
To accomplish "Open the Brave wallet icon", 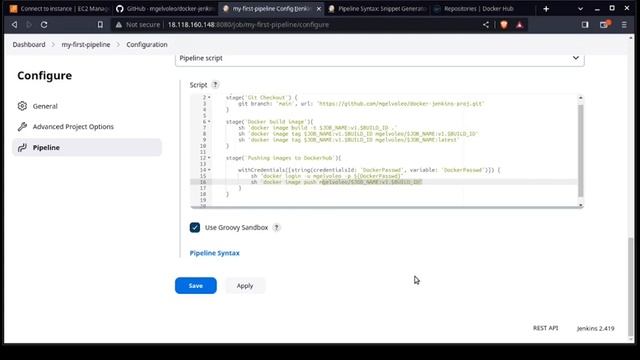I will pos(604,25).
